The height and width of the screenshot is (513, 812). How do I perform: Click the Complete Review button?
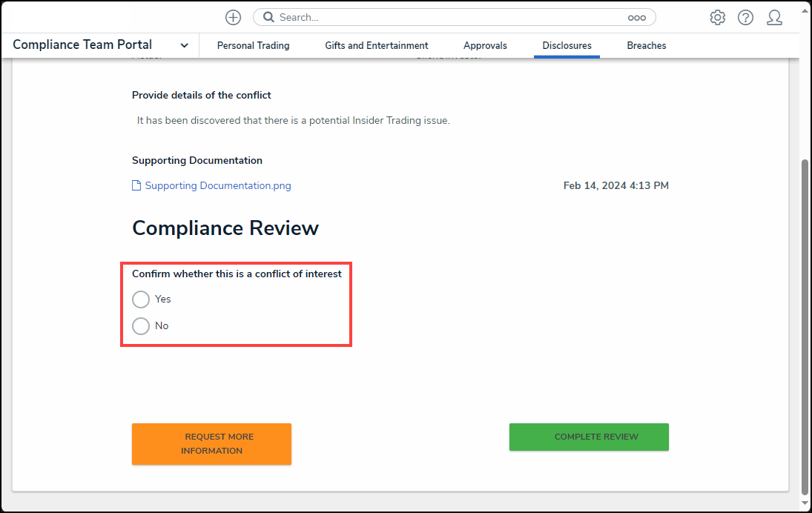pyautogui.click(x=588, y=437)
